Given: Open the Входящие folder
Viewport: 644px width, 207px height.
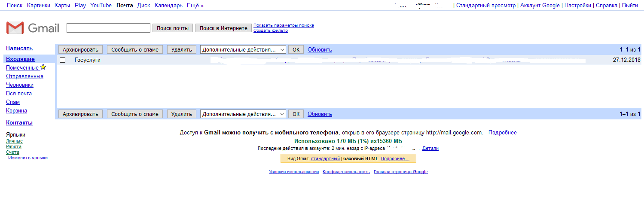Looking at the screenshot, I should (x=20, y=59).
